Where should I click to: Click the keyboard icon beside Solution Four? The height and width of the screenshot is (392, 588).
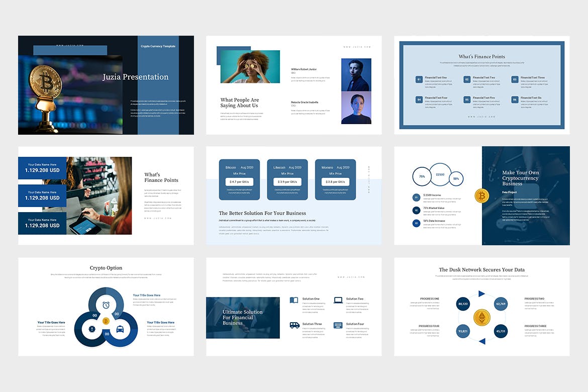coord(338,325)
